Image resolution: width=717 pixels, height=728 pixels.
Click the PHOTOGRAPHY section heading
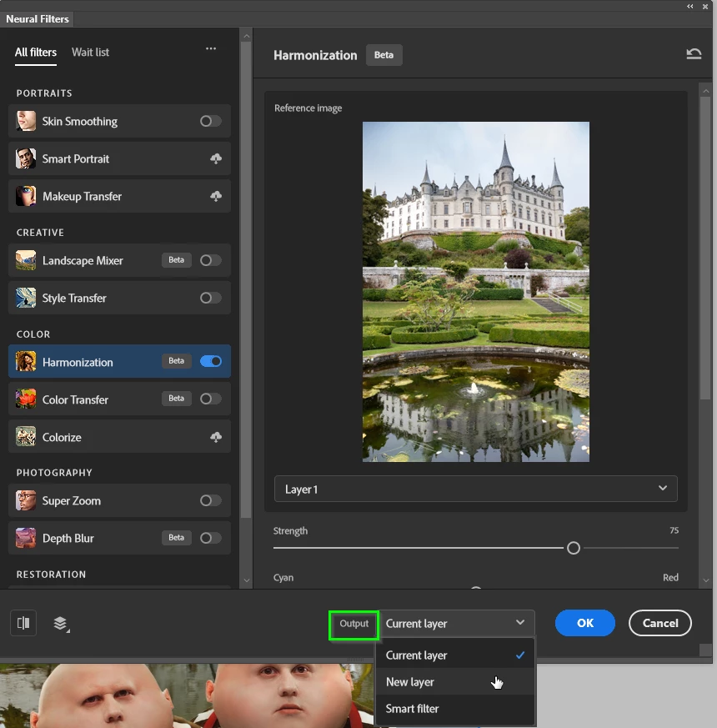coord(54,473)
